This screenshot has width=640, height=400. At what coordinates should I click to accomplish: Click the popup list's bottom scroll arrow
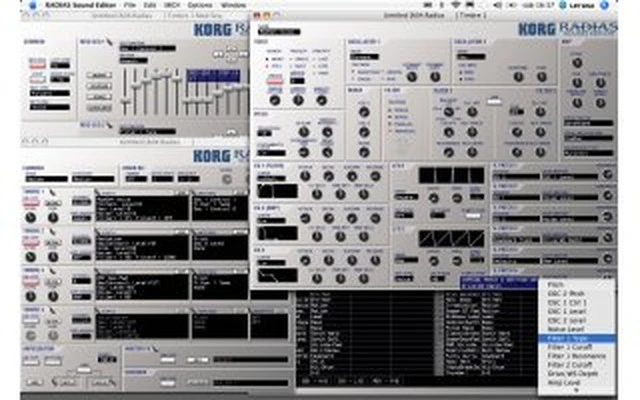pos(577,391)
